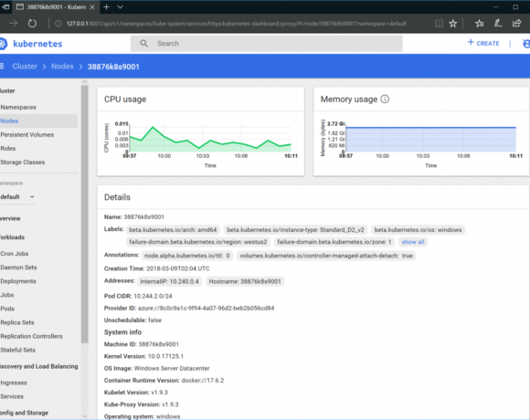The height and width of the screenshot is (420, 530).
Task: Open Pods in sidebar
Action: point(7,309)
